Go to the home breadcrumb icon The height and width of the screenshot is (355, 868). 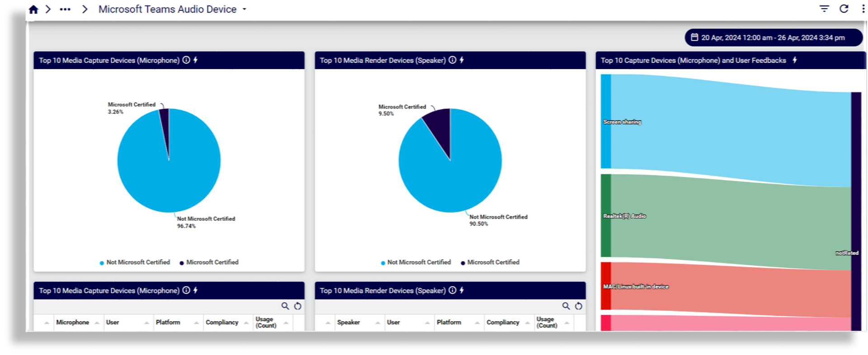click(x=33, y=9)
